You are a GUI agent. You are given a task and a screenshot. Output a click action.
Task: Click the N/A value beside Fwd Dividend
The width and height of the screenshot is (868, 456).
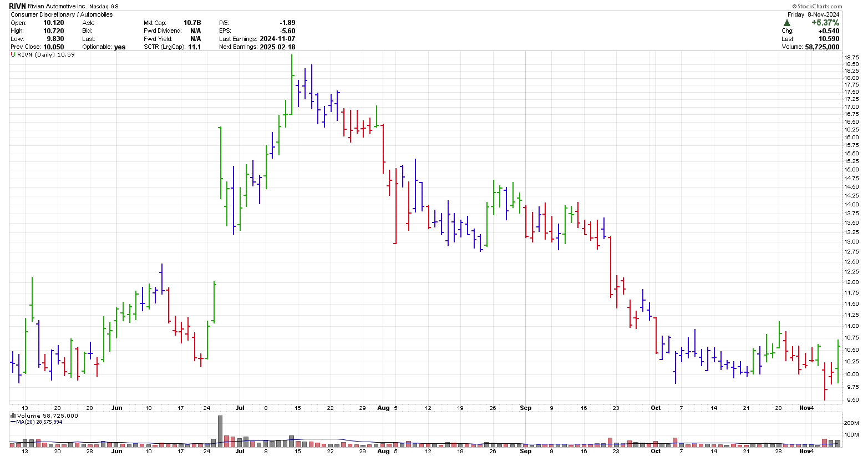(x=196, y=31)
